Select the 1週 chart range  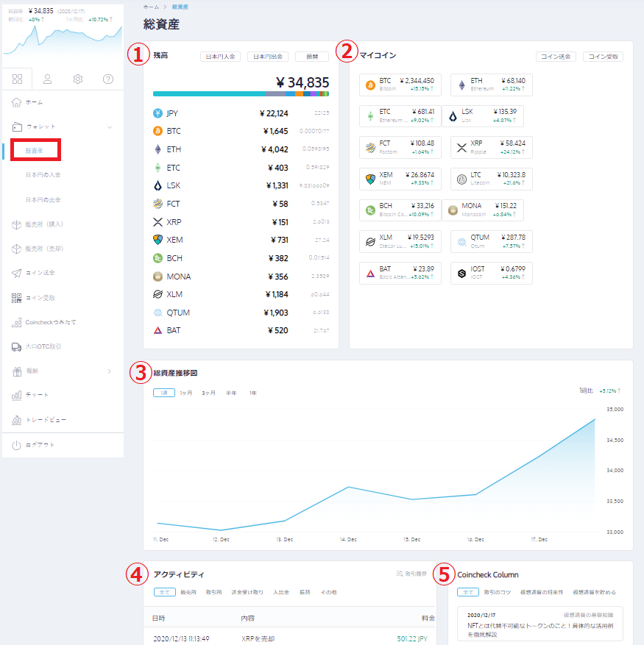point(164,393)
